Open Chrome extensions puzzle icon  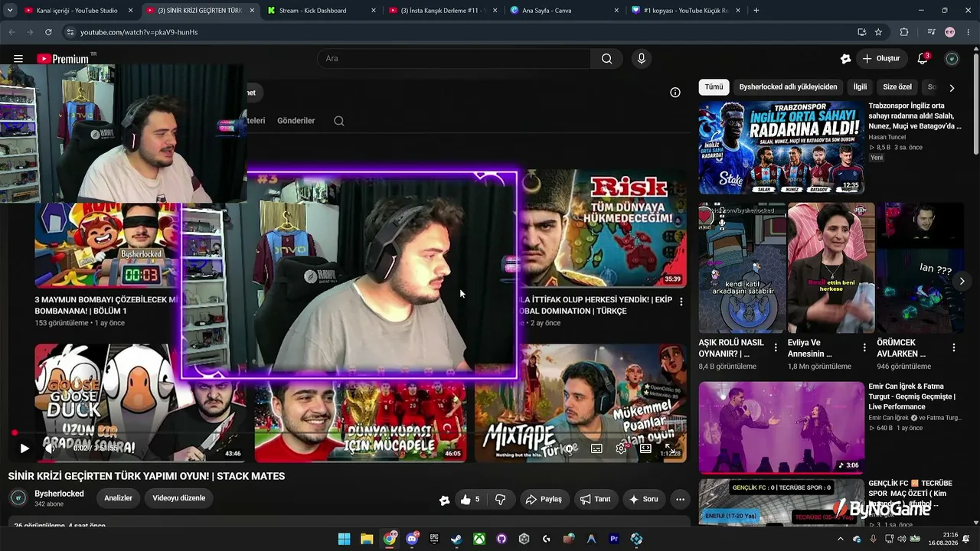904,32
